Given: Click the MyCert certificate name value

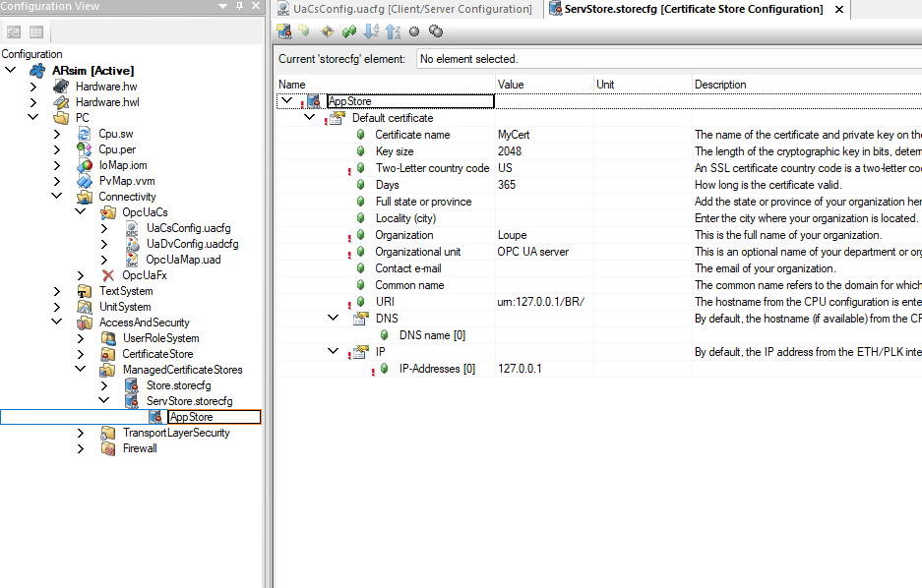Looking at the screenshot, I should (514, 135).
